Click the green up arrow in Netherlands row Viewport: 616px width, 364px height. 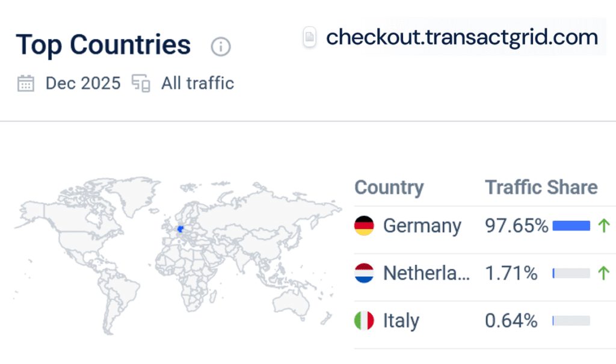pyautogui.click(x=604, y=273)
